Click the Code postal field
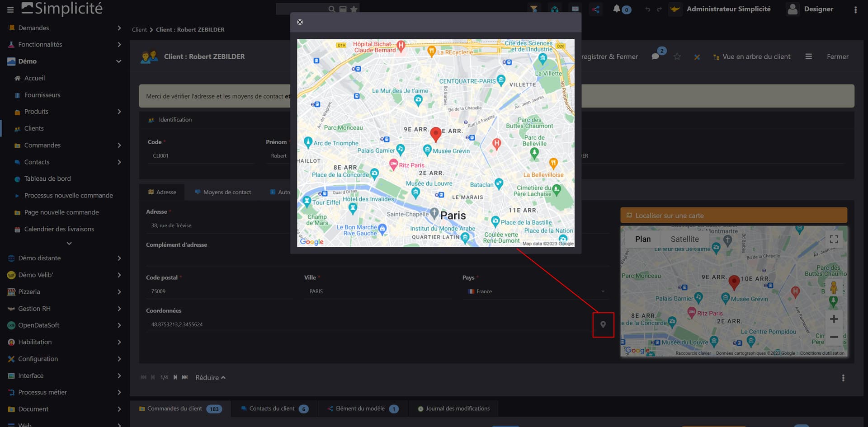Screen dimensions: 868x427 point(219,291)
